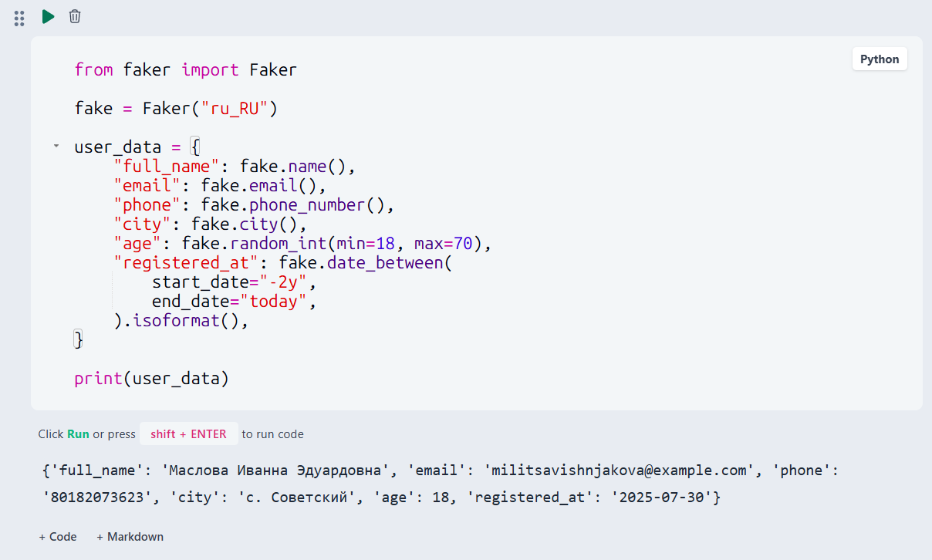Place cursor on the print(user_data) line
932x560 pixels.
point(152,379)
